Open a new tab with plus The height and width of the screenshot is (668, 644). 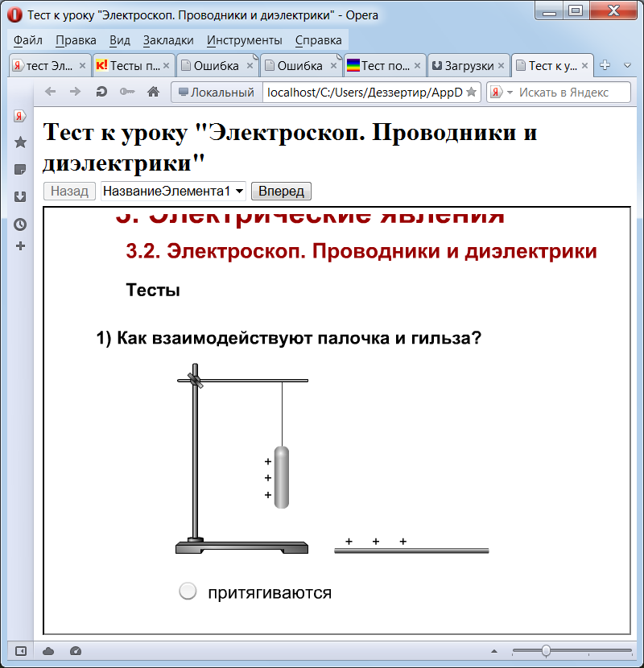(605, 65)
